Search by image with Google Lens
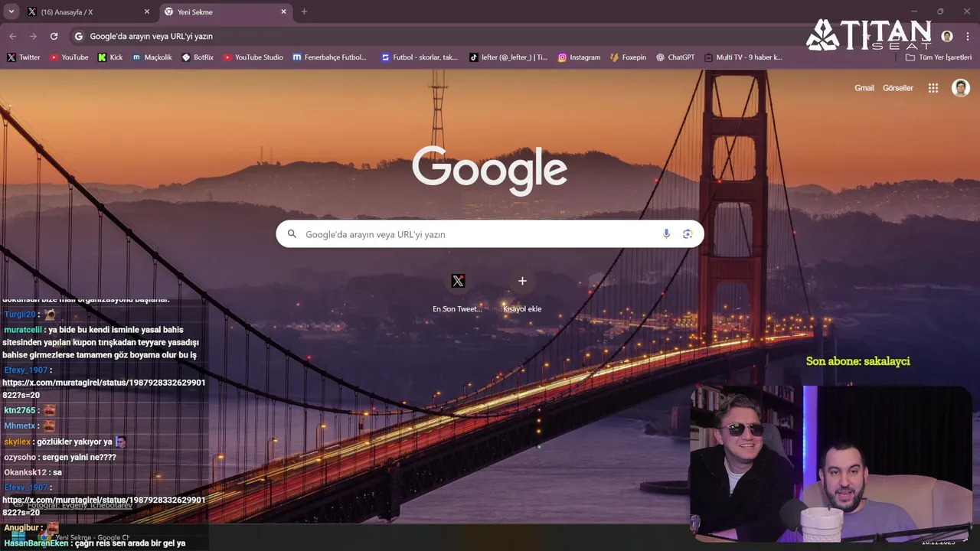This screenshot has width=980, height=551. click(688, 234)
